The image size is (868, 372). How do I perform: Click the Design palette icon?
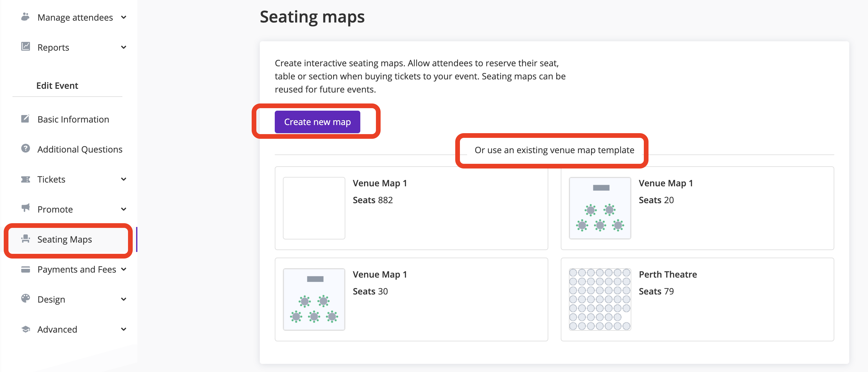[x=25, y=299]
